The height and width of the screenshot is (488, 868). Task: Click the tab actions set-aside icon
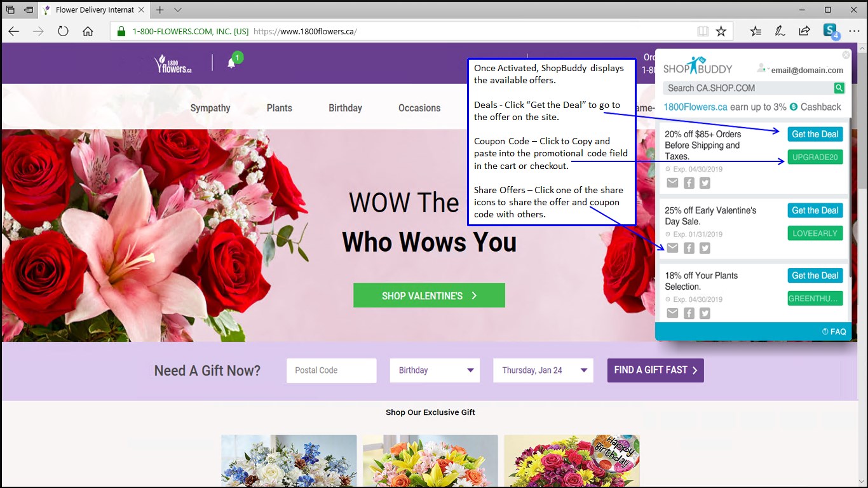(29, 10)
